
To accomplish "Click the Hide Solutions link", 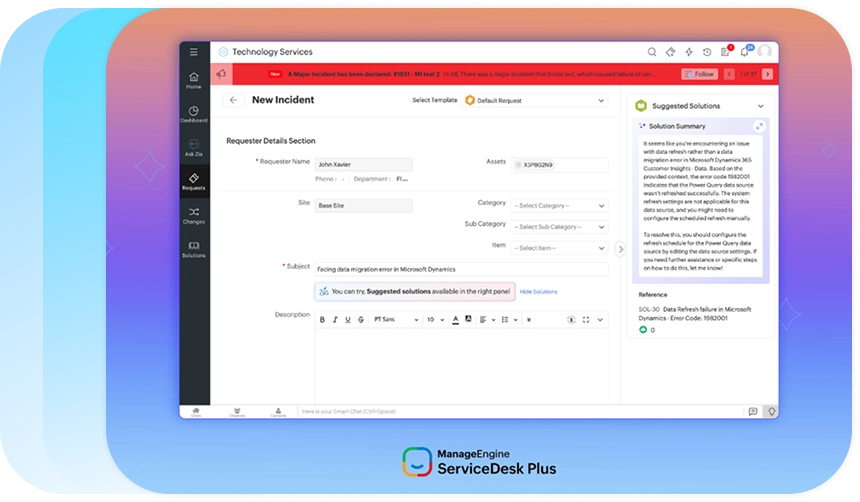I will 538,292.
